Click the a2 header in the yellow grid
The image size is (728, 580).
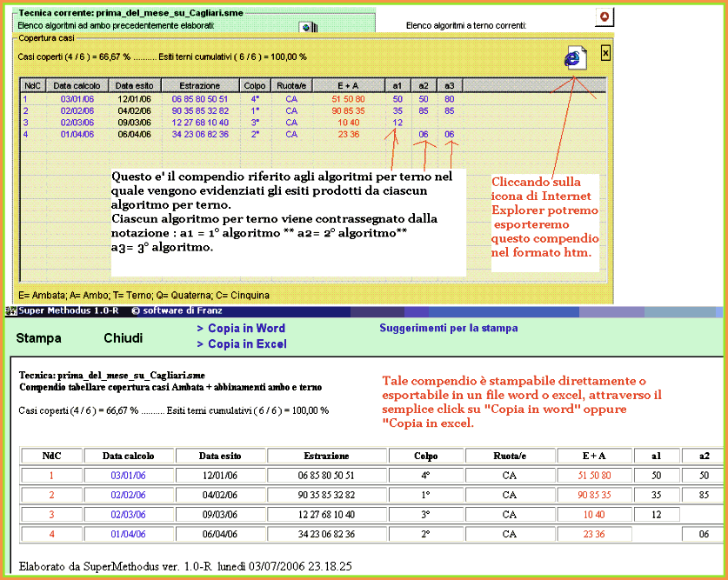[424, 85]
